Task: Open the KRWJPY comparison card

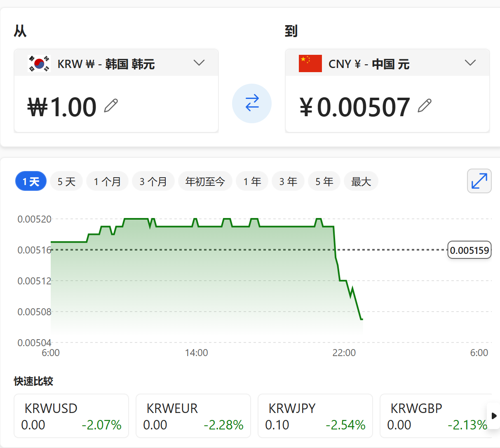Action: coord(315,416)
